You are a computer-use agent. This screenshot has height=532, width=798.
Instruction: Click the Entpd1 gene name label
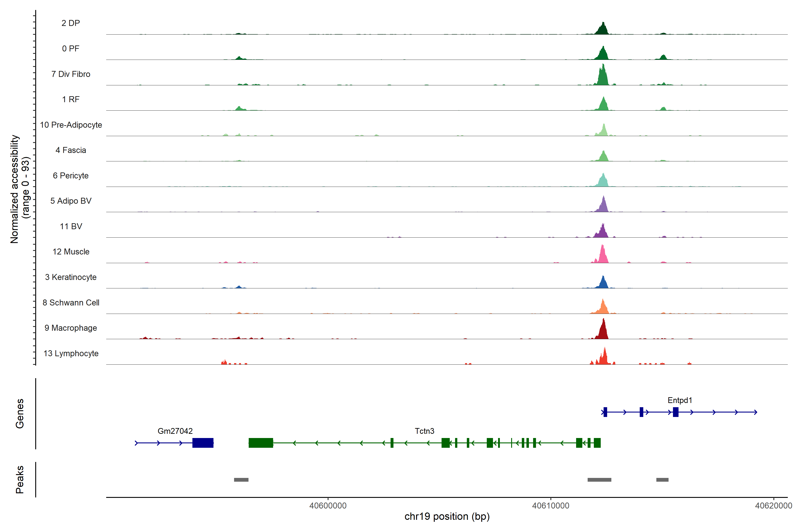[x=680, y=400]
